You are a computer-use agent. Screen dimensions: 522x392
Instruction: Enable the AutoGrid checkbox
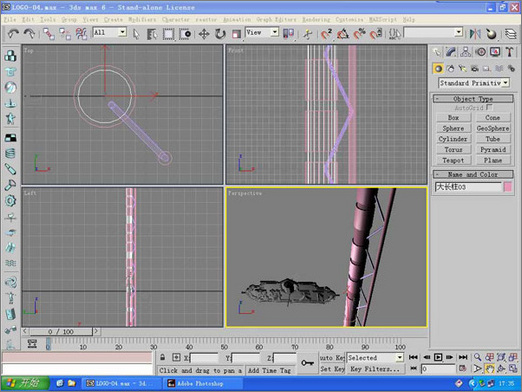489,107
